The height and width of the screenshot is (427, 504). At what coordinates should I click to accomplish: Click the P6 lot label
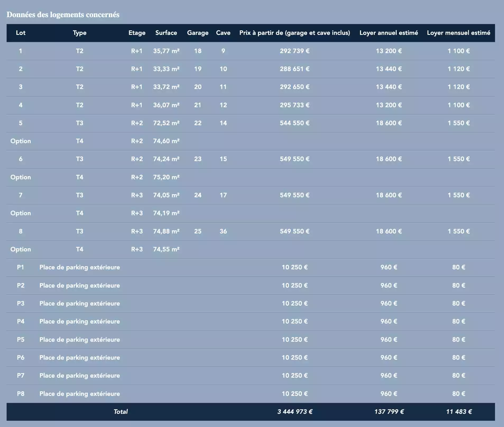(21, 358)
